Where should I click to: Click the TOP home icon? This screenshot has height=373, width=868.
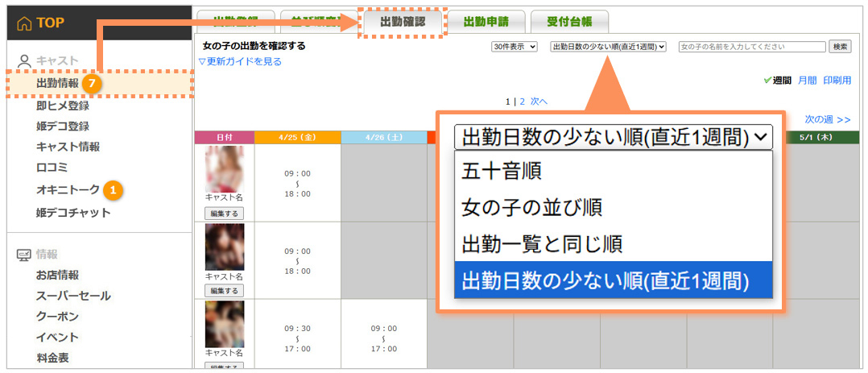tap(24, 23)
